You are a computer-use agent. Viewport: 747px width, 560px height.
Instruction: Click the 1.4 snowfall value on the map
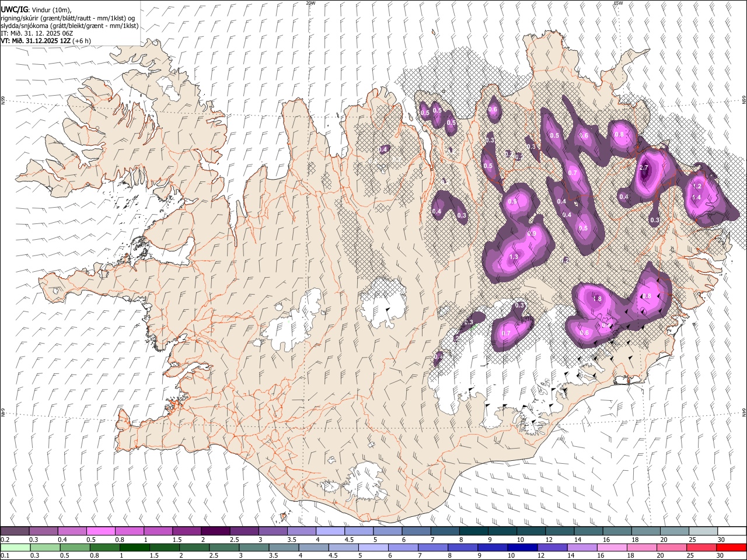tap(696, 198)
